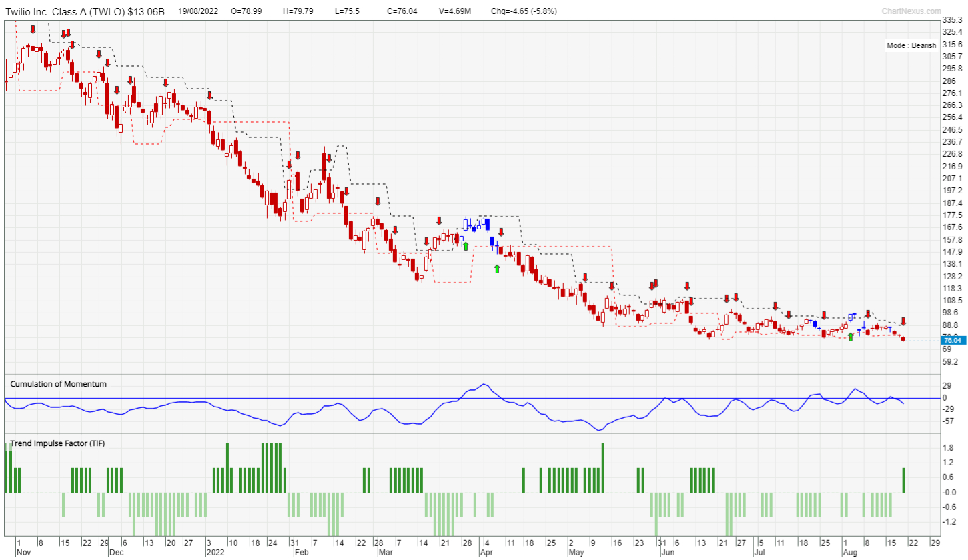Click the 1.8 TIF axis label
The height and width of the screenshot is (560, 968).
coord(947,448)
